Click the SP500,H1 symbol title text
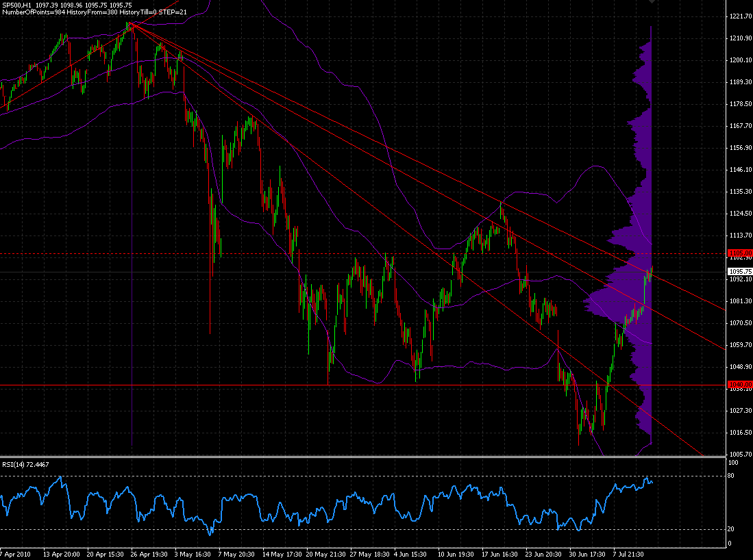 click(18, 5)
